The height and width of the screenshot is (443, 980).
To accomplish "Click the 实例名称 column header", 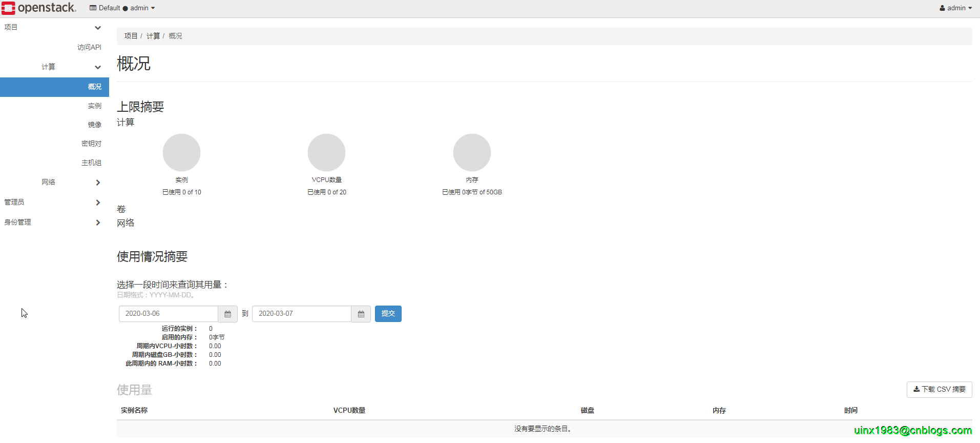I will click(x=134, y=411).
